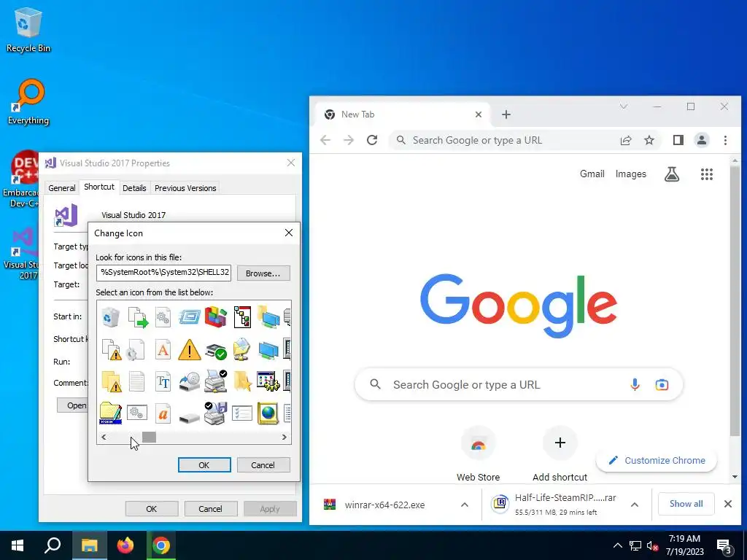Expand options for Half-Life-SteamRIP download
747x560 pixels.
point(635,505)
